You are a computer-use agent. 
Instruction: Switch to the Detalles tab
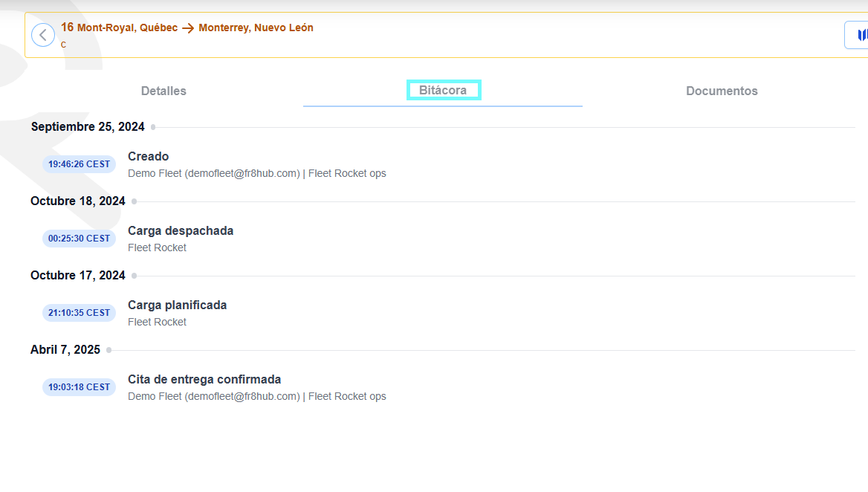[x=163, y=91]
